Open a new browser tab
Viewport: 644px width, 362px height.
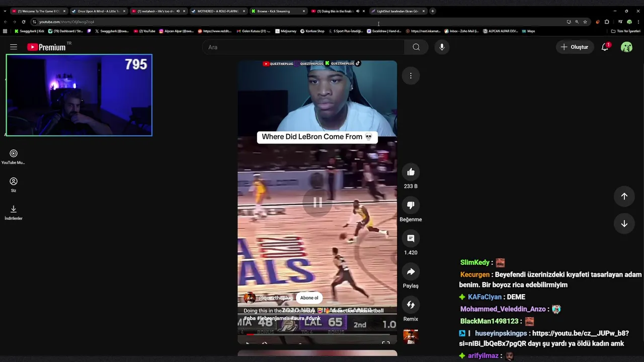click(x=433, y=11)
